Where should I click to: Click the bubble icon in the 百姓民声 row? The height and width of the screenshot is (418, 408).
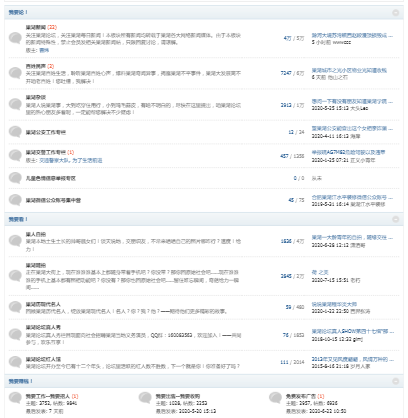[x=15, y=73]
